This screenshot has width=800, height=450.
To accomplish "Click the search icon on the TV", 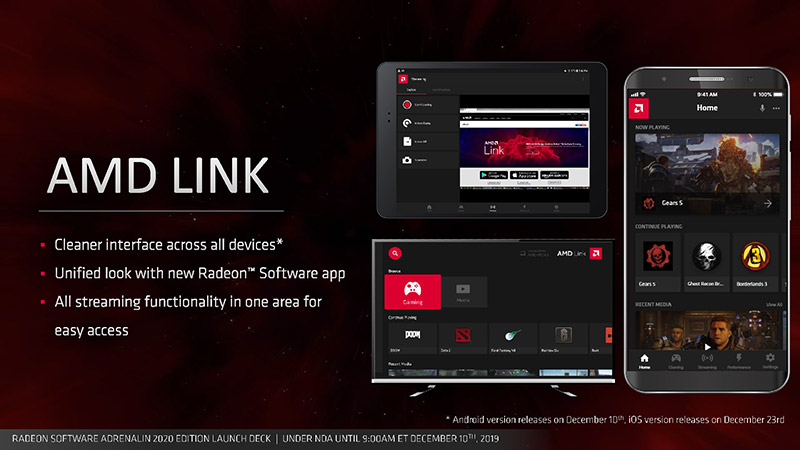I will 395,253.
